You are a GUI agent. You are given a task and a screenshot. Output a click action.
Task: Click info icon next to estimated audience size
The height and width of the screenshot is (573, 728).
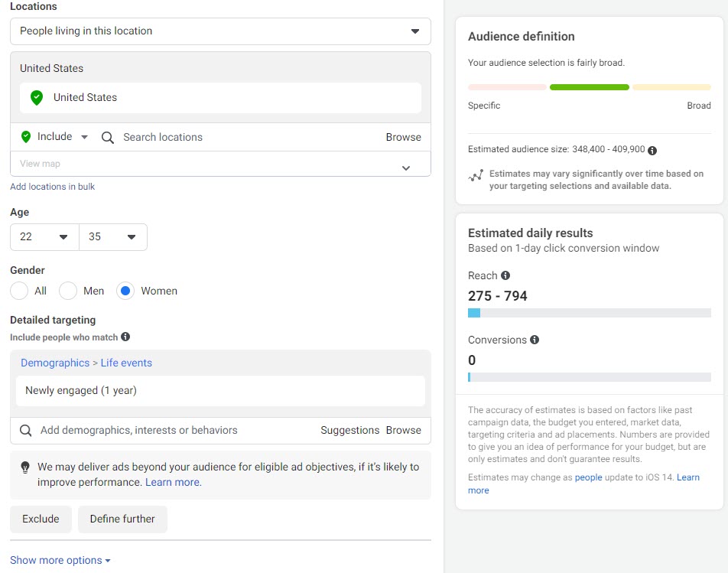tap(652, 151)
